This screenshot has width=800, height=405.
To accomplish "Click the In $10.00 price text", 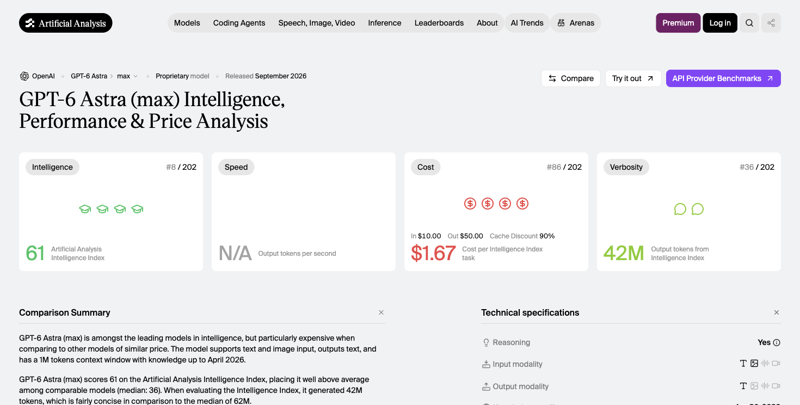I will point(426,236).
